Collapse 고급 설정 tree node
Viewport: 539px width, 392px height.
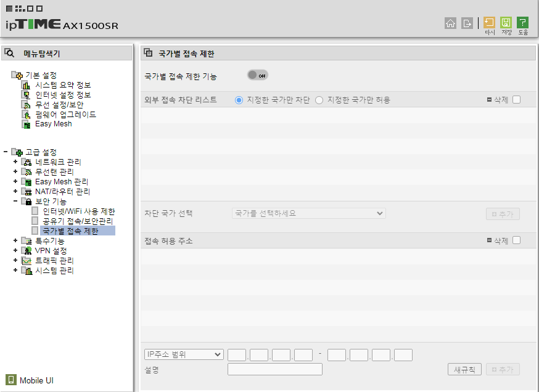click(x=6, y=152)
